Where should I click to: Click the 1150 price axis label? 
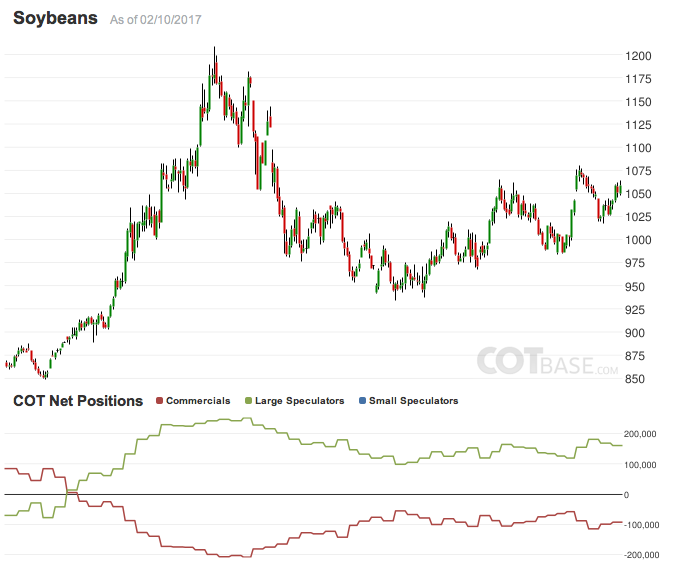(x=638, y=102)
